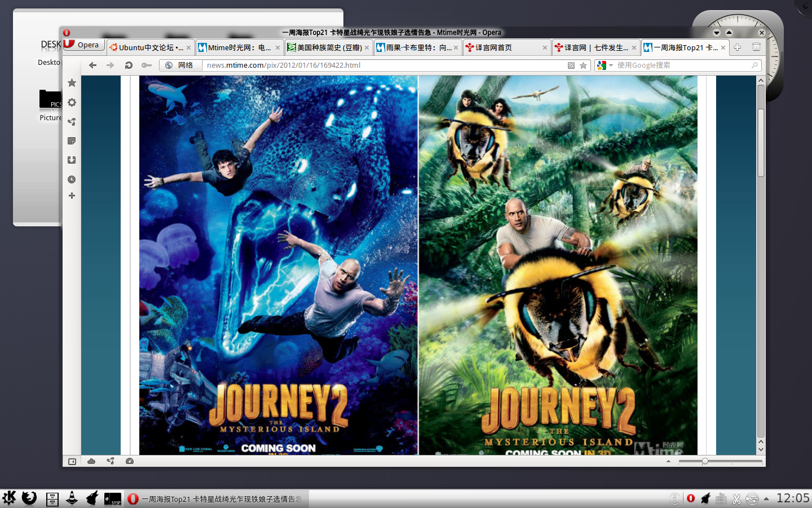Open notifications info icon in tray
812x508 pixels.
(674, 499)
